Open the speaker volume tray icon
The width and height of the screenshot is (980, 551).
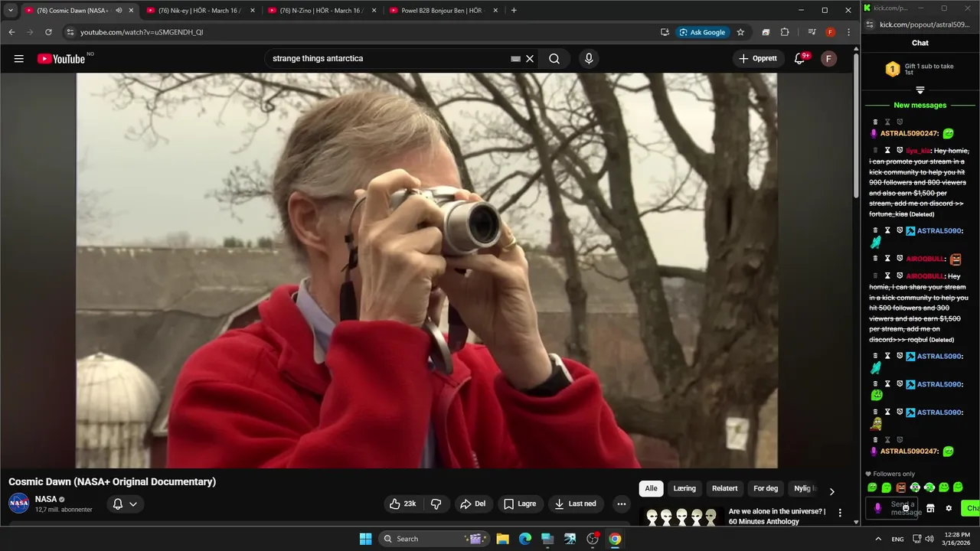[929, 539]
